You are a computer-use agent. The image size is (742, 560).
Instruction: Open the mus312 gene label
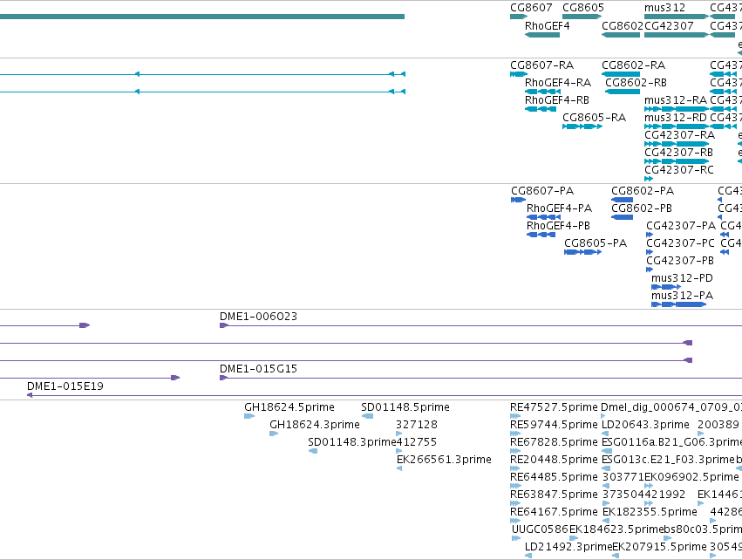pyautogui.click(x=664, y=8)
